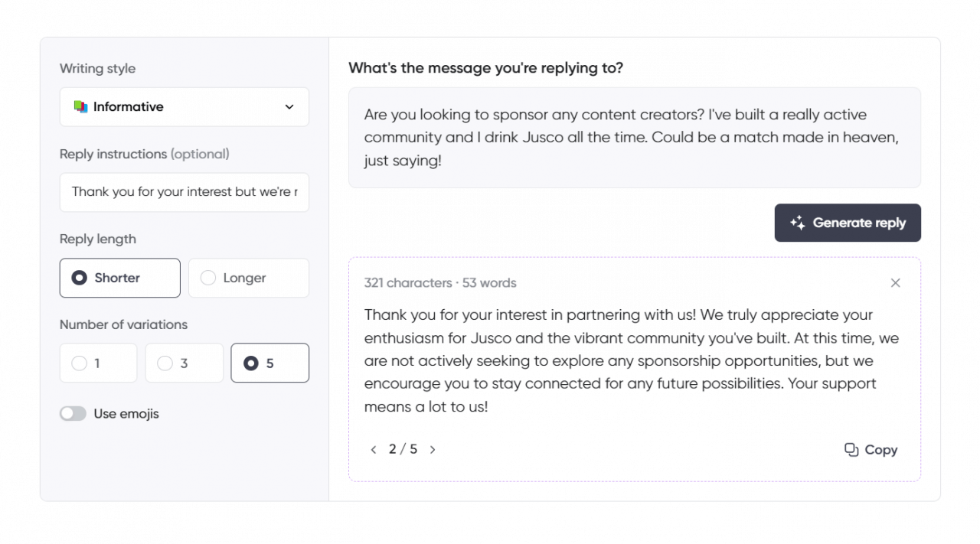Select the Longer reply length option

pos(248,278)
